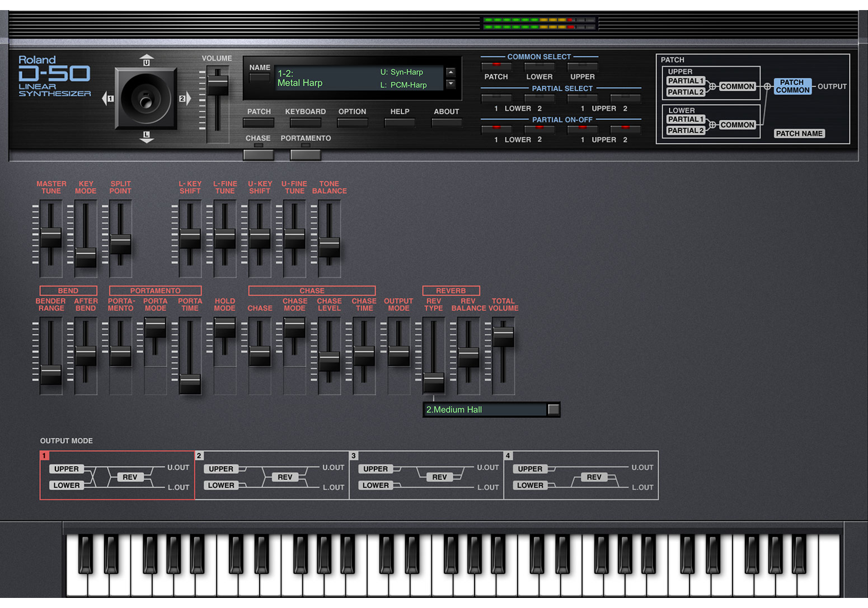The width and height of the screenshot is (868, 608).
Task: Click the HOLD MODE slider handle
Action: pos(224,328)
